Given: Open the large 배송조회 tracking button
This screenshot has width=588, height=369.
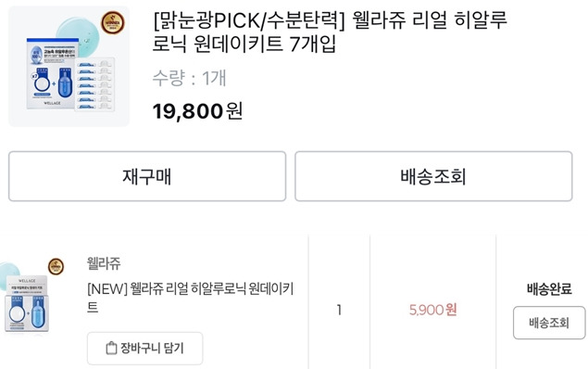Looking at the screenshot, I should 433,176.
